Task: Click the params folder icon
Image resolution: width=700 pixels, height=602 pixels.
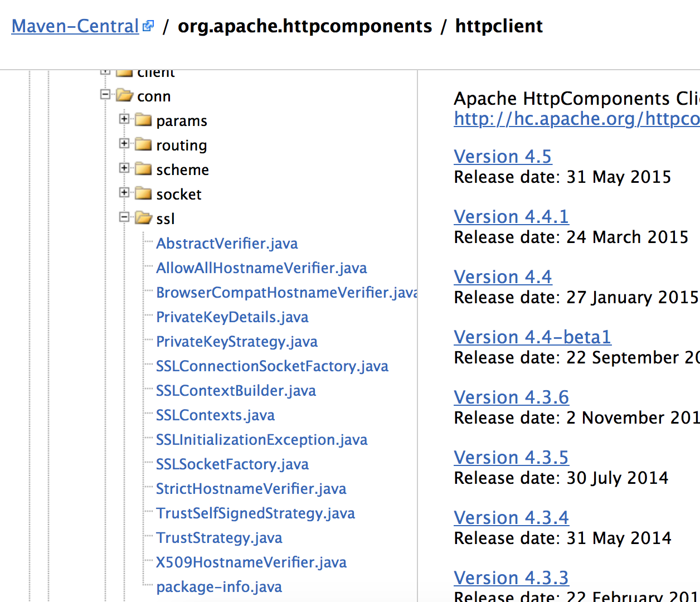Action: click(x=144, y=120)
